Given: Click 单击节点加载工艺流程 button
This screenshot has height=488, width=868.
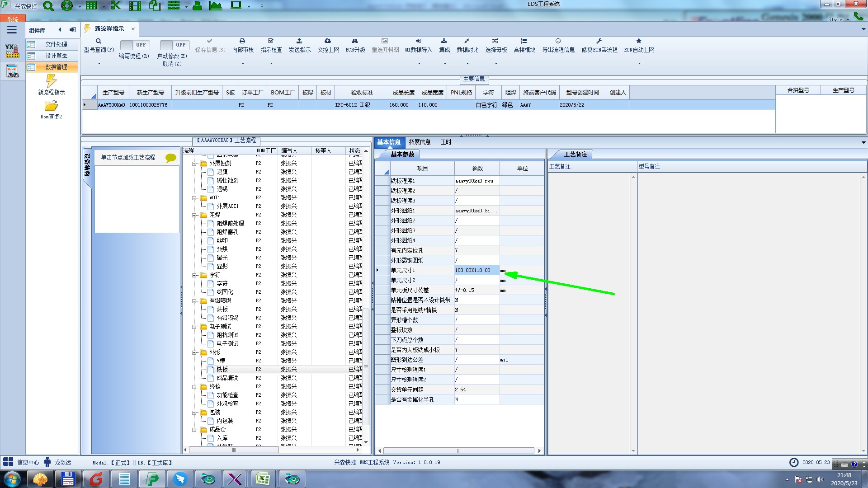Looking at the screenshot, I should coord(128,157).
